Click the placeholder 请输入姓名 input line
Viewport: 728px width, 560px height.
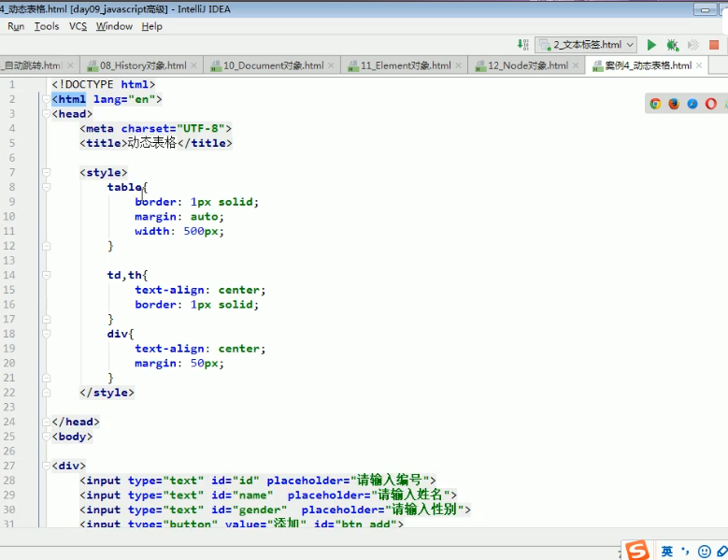point(268,495)
